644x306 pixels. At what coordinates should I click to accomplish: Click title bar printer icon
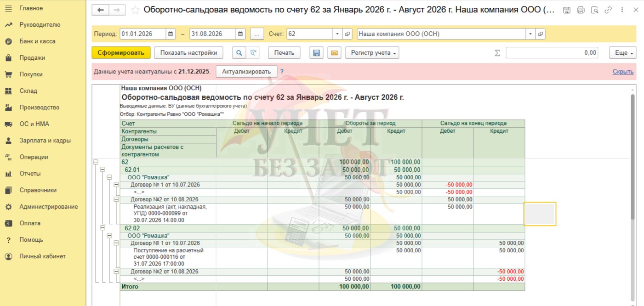[x=581, y=10]
